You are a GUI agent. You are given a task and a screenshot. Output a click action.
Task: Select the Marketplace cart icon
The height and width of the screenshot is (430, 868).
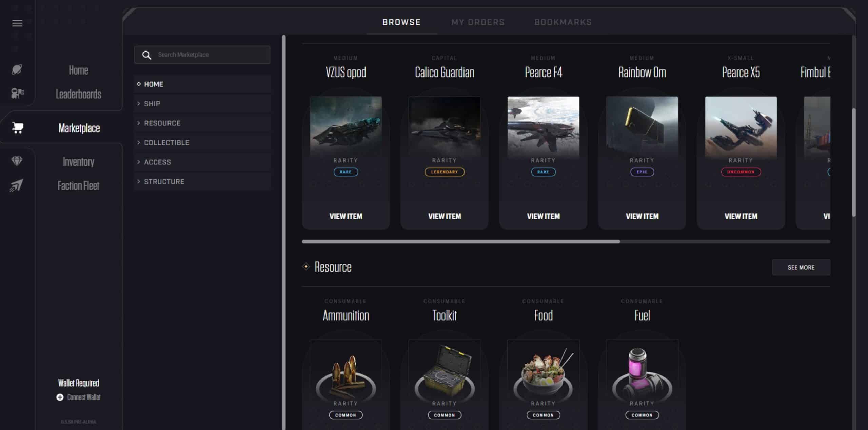pyautogui.click(x=17, y=127)
